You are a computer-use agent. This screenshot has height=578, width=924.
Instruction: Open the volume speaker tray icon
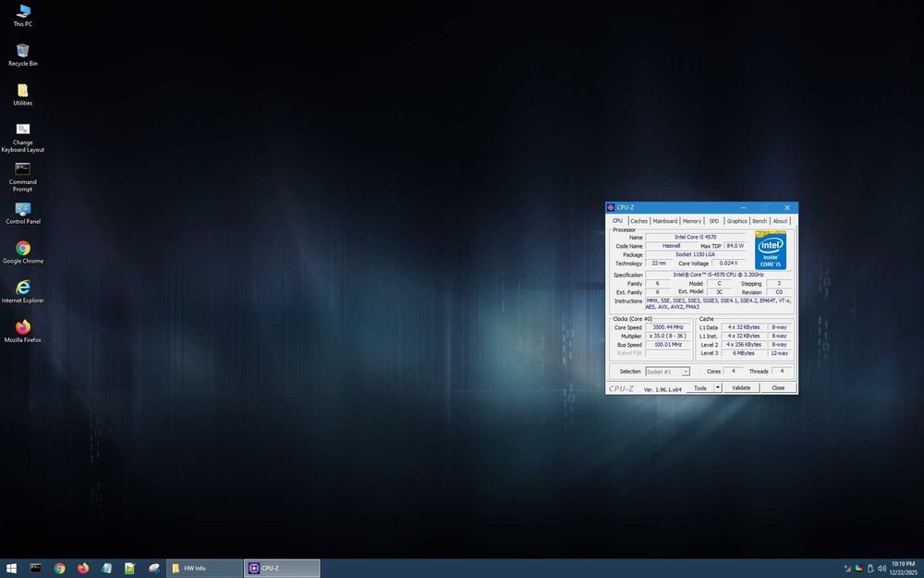coord(881,569)
